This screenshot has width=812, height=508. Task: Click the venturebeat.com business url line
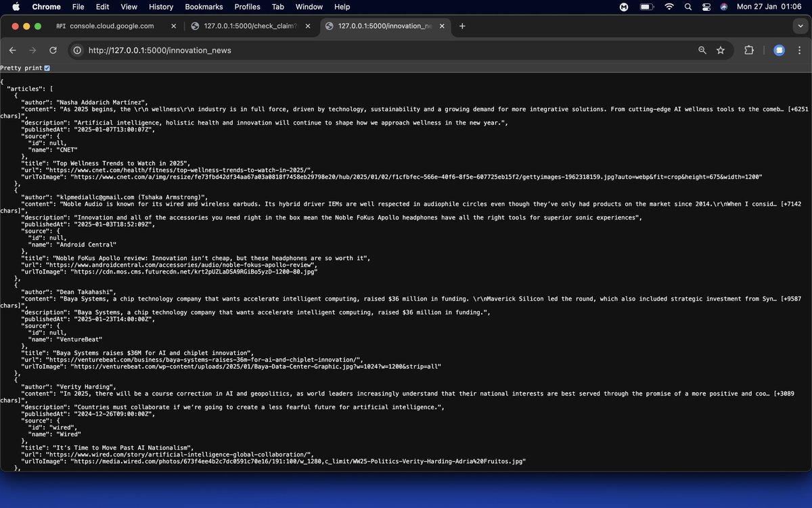(193, 360)
